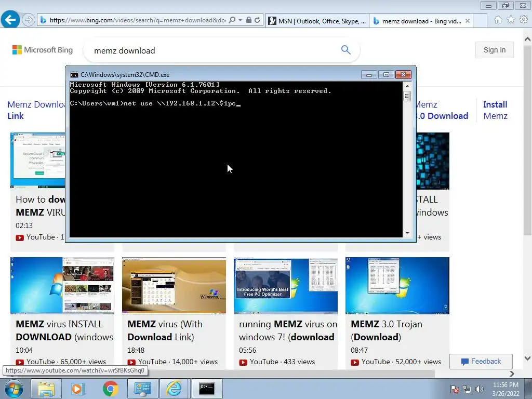
Task: Click page vertical scrollbar up arrow
Action: (x=528, y=39)
